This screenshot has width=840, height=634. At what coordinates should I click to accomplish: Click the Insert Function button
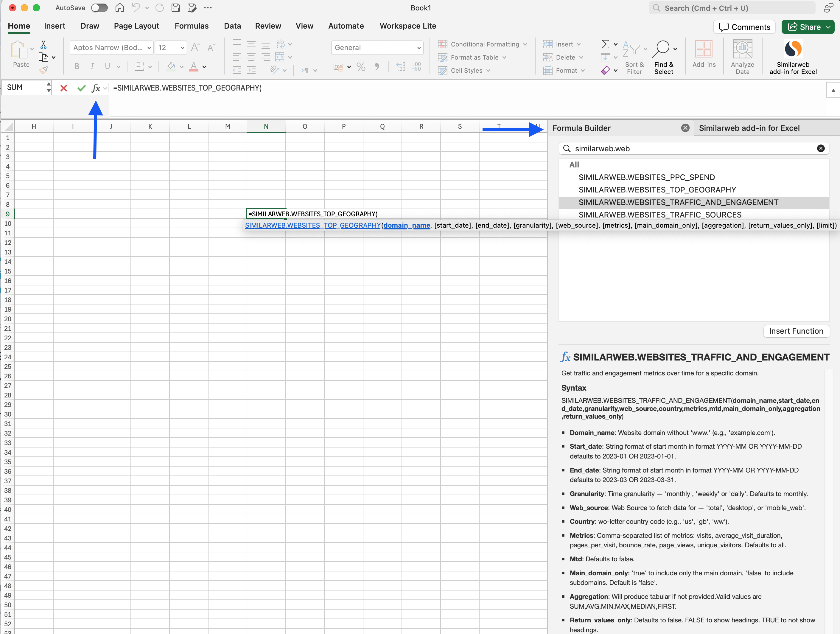(796, 331)
